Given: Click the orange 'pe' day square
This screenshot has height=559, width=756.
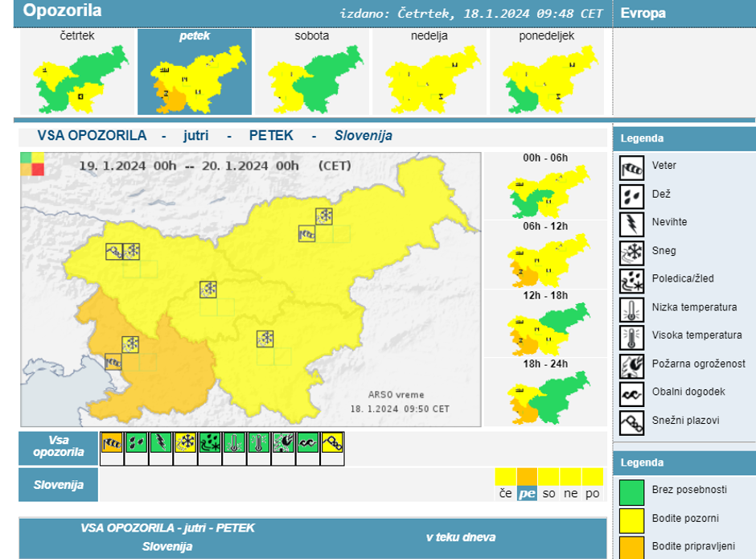Looking at the screenshot, I should [527, 485].
